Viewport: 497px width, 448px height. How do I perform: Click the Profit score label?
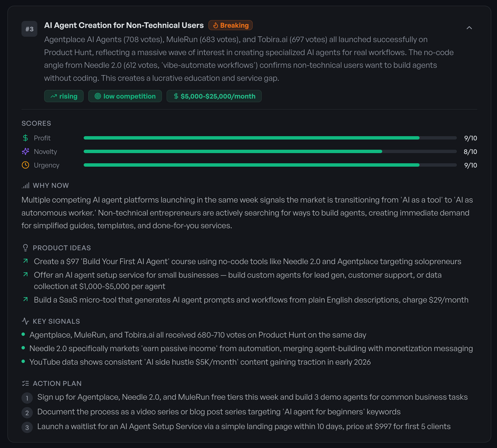pos(42,138)
